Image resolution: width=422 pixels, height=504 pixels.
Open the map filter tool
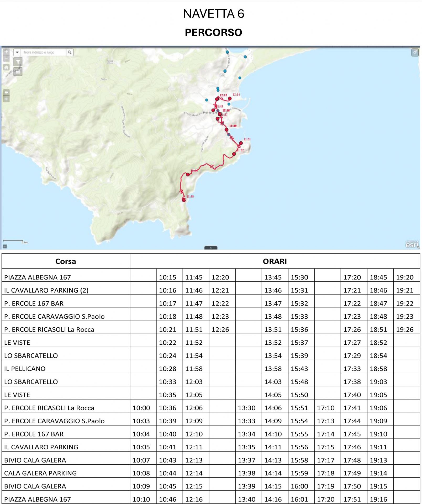coord(18,62)
